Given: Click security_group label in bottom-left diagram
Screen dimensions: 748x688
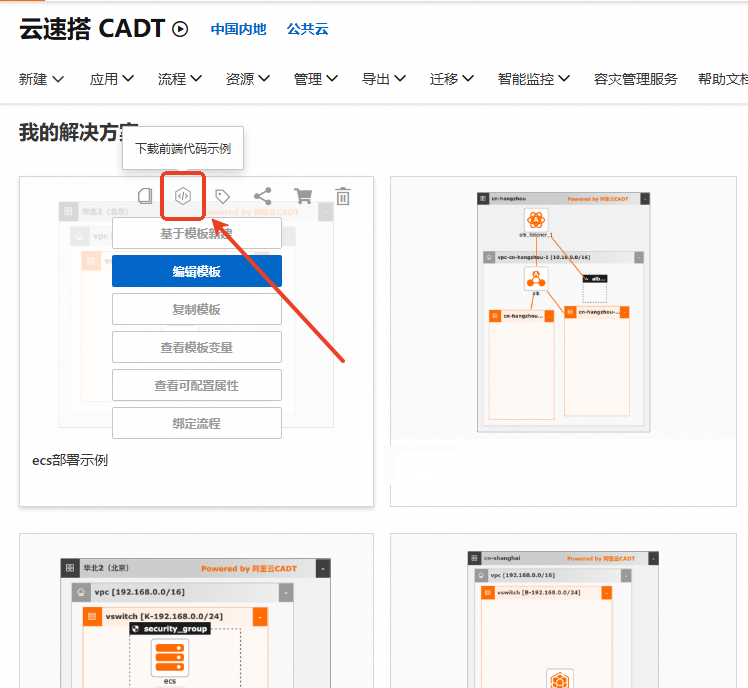Looking at the screenshot, I should tap(170, 629).
